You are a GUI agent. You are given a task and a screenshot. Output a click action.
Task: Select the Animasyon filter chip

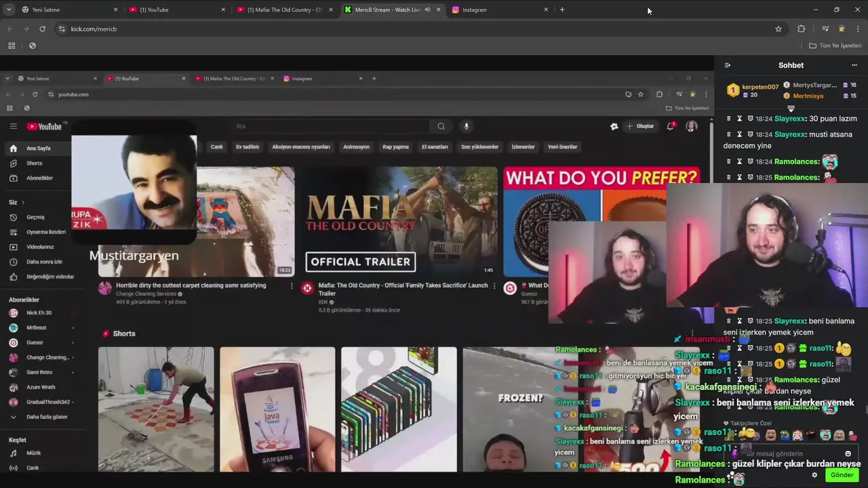tap(356, 146)
